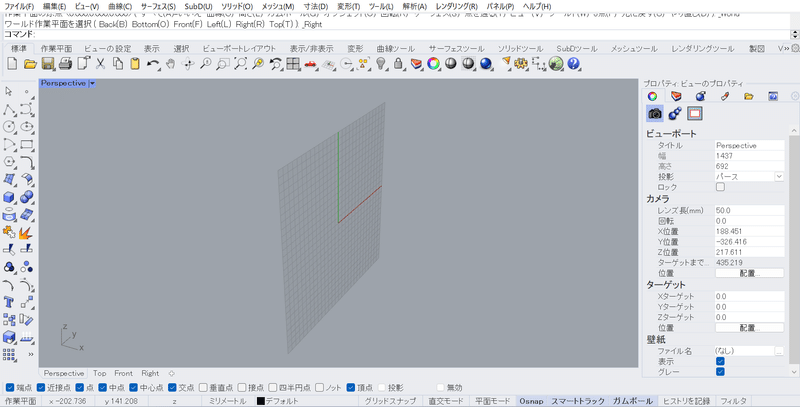Open the 曲線(C) menu
Screen dimensions: 800x407
[120, 7]
